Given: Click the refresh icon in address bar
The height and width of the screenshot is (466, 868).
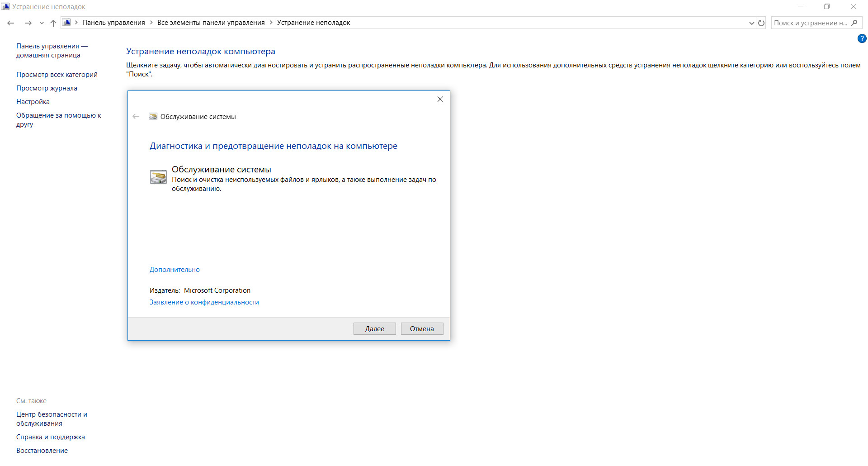Looking at the screenshot, I should [x=761, y=23].
